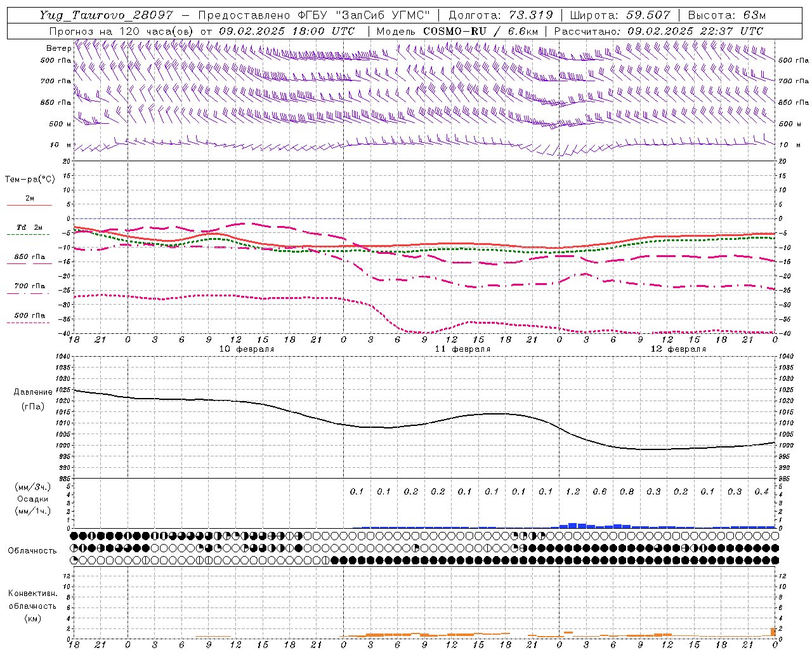
Task: Click the (мм/3ч.) unit label
Action: pyautogui.click(x=33, y=487)
